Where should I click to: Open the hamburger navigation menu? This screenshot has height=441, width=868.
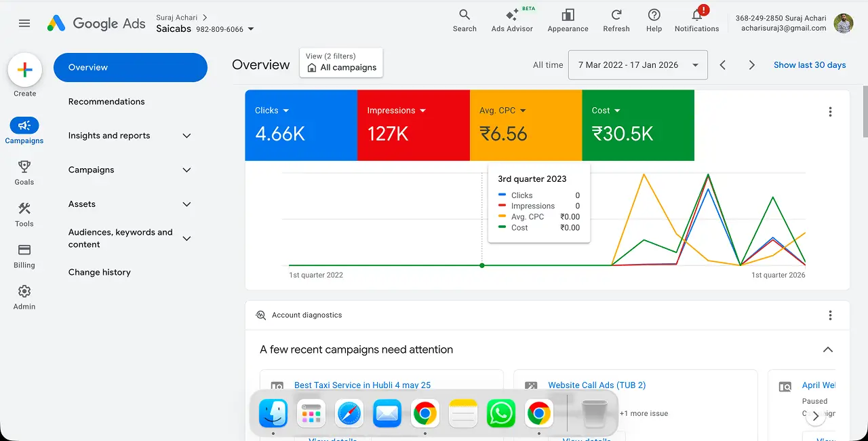pyautogui.click(x=24, y=23)
